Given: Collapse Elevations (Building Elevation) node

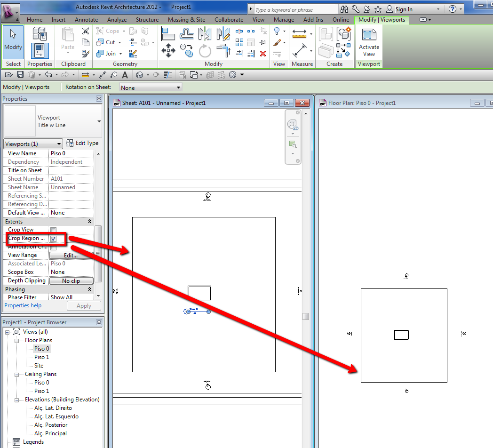Looking at the screenshot, I should point(16,400).
